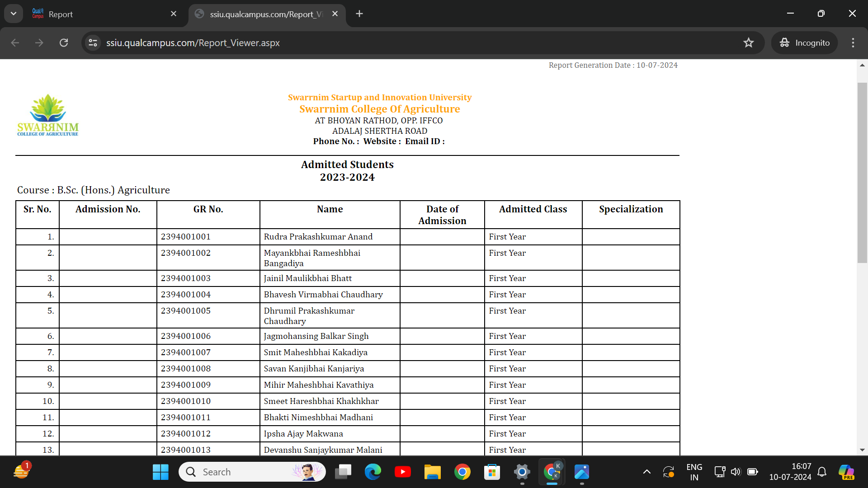868x488 pixels.
Task: Switch to Chrome Incognito window on taskbar
Action: click(x=552, y=472)
